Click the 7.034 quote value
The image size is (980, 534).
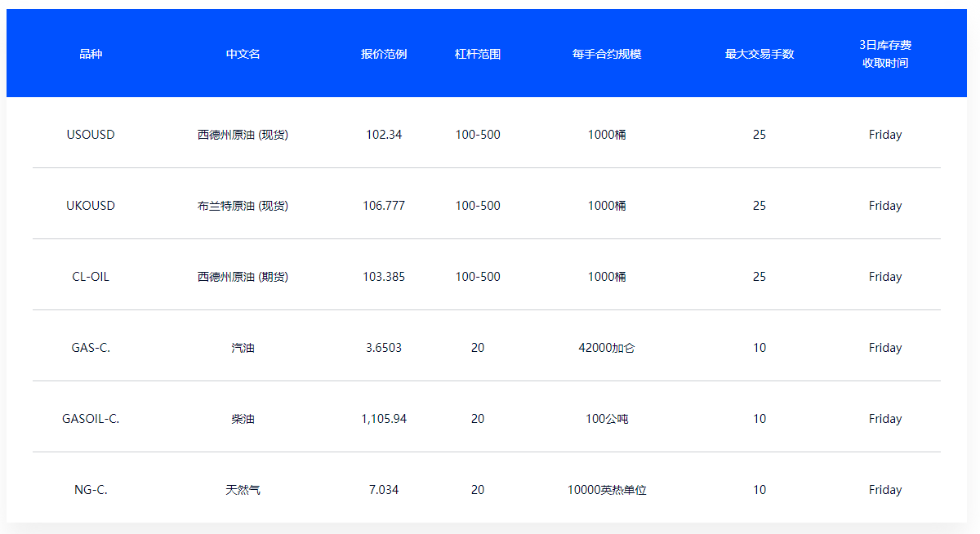384,490
